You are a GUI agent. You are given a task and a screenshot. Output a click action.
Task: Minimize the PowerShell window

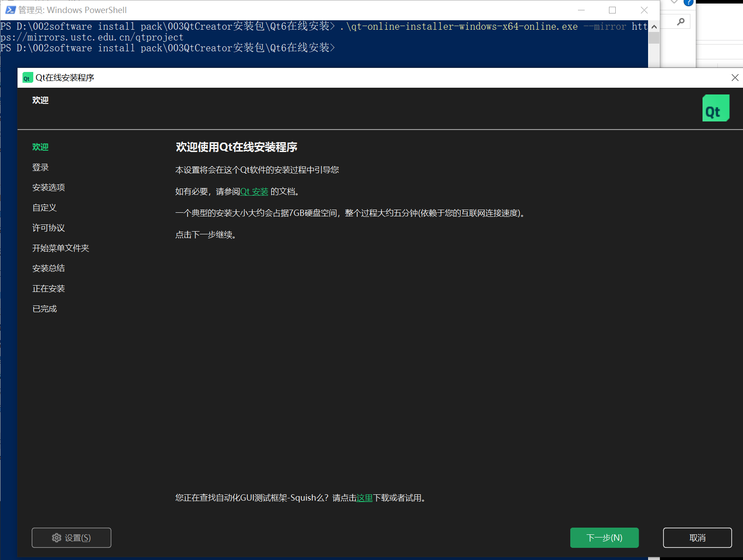coord(581,10)
